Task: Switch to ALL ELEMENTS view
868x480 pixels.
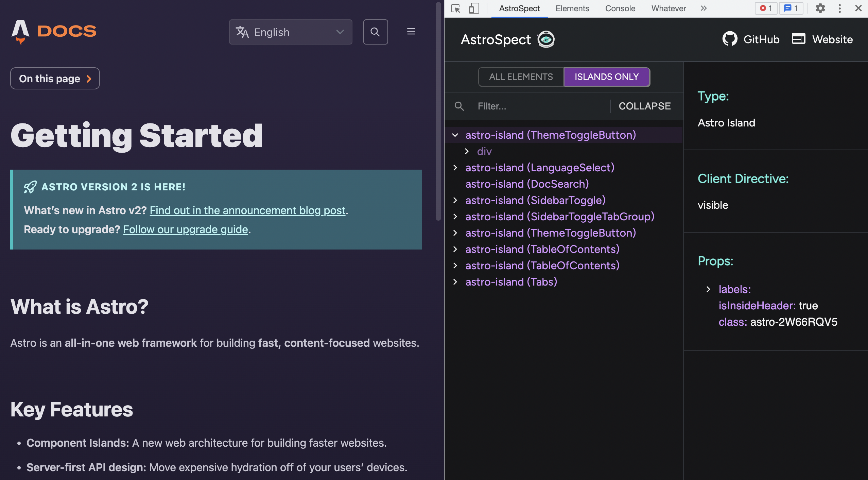Action: coord(521,77)
